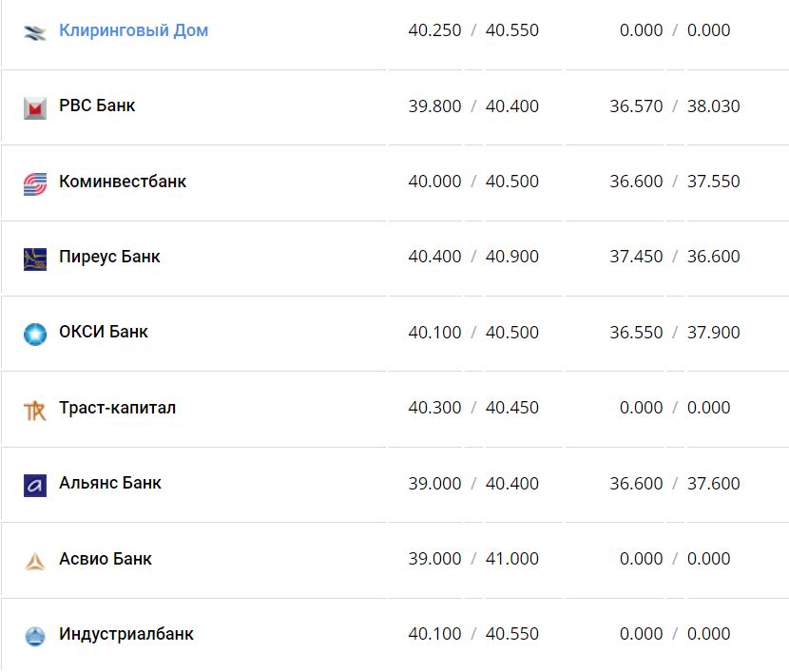Click the Траст-капитал logo icon

[35, 410]
